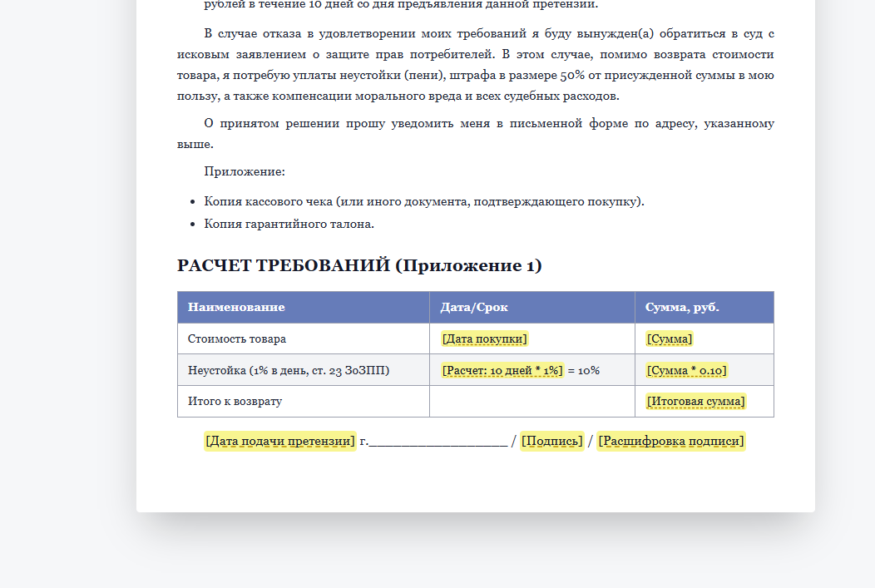
Task: Click the heading РАСЧЕТ ТРЕБОВАНИЙ (Приложение 1)
Action: pos(359,265)
